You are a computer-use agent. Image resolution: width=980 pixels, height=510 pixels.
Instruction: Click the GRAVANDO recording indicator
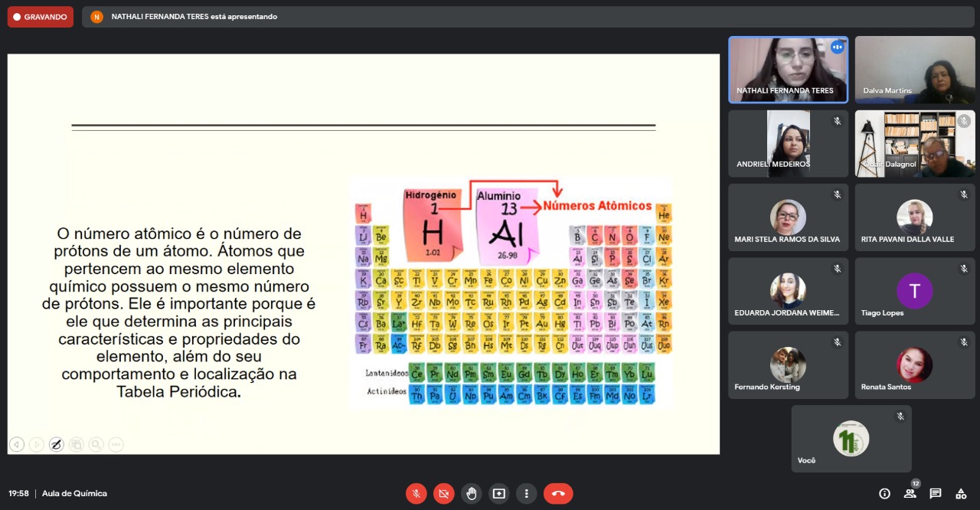coord(41,17)
